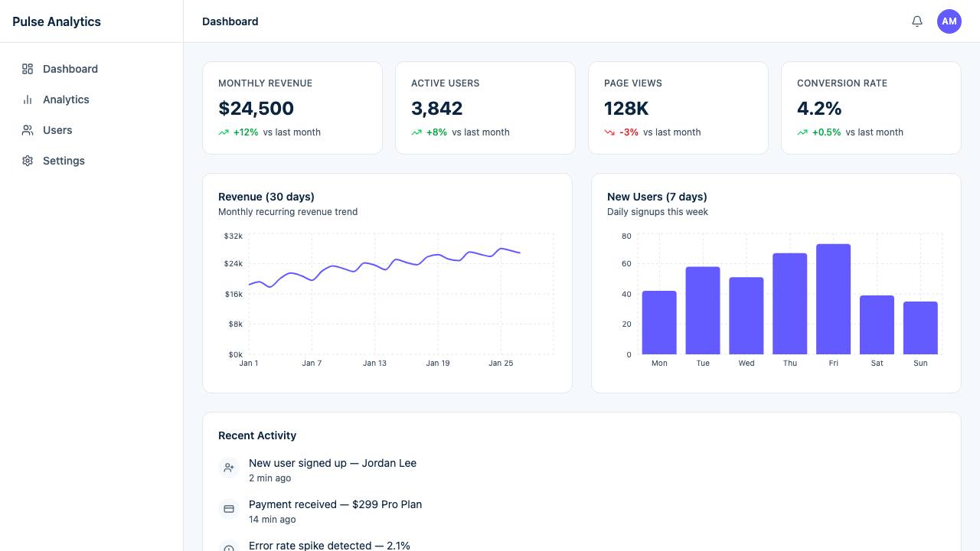
Task: Click the user-plus icon beside Jordan Lee activity
Action: pos(229,468)
